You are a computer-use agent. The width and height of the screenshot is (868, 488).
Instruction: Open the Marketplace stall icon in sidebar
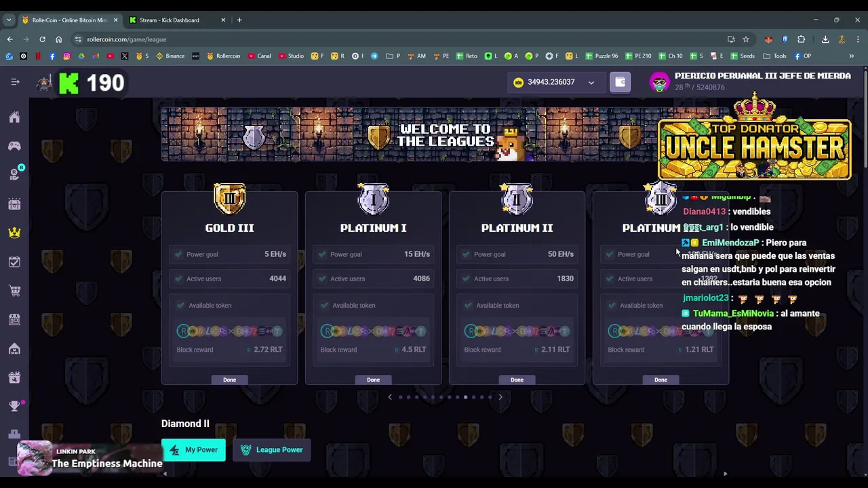pos(14,319)
